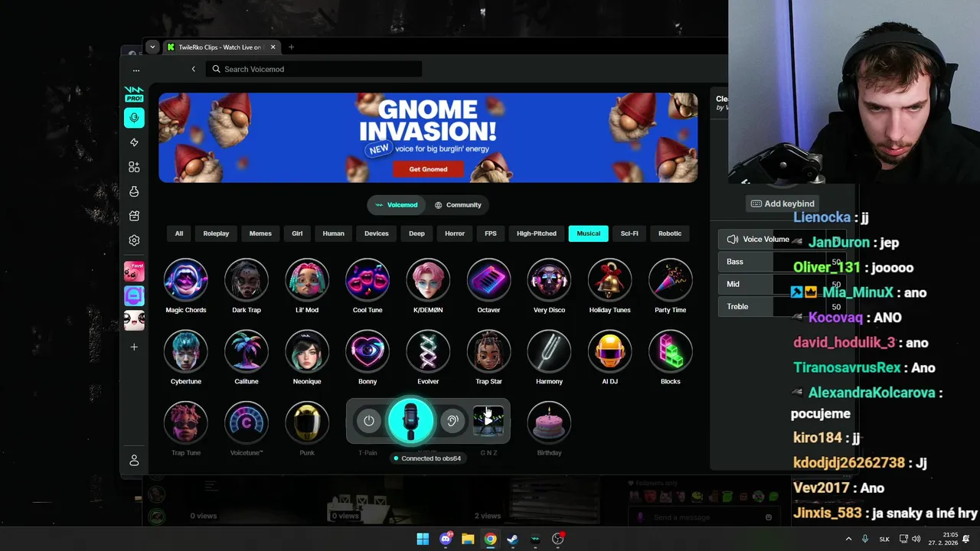Open the soundboard grid-plus sidebar icon
The image size is (980, 551).
coord(134,167)
